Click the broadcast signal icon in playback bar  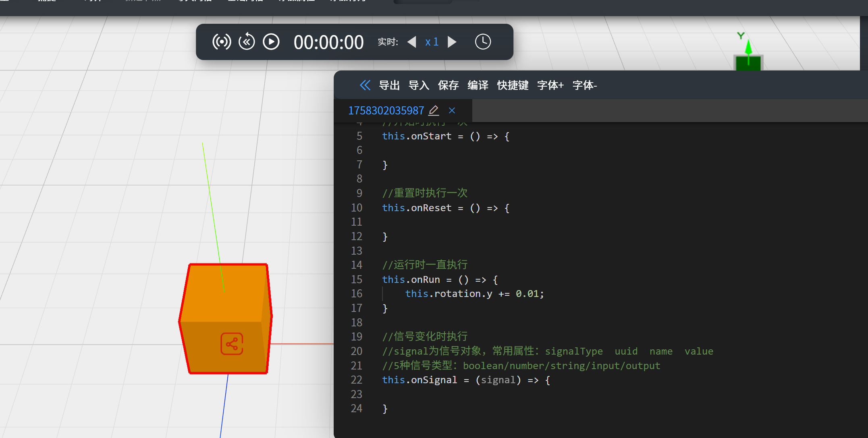point(222,42)
